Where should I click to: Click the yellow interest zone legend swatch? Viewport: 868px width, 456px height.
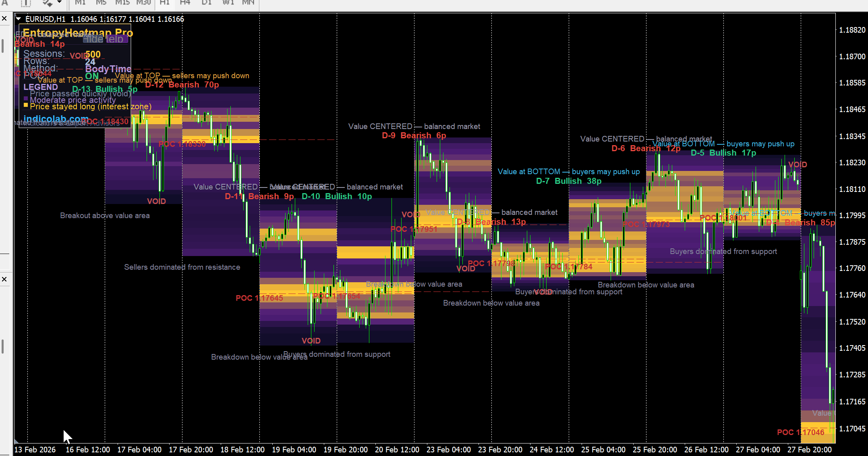26,105
